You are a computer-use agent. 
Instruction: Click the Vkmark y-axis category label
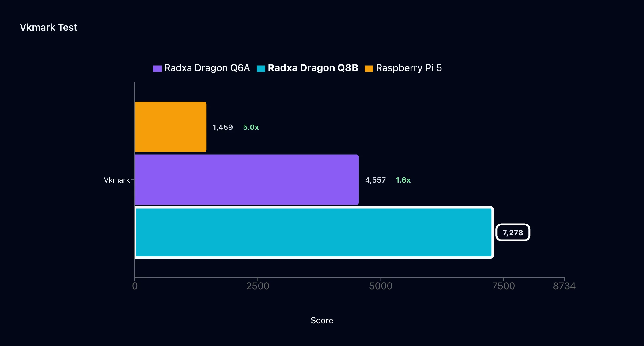117,180
